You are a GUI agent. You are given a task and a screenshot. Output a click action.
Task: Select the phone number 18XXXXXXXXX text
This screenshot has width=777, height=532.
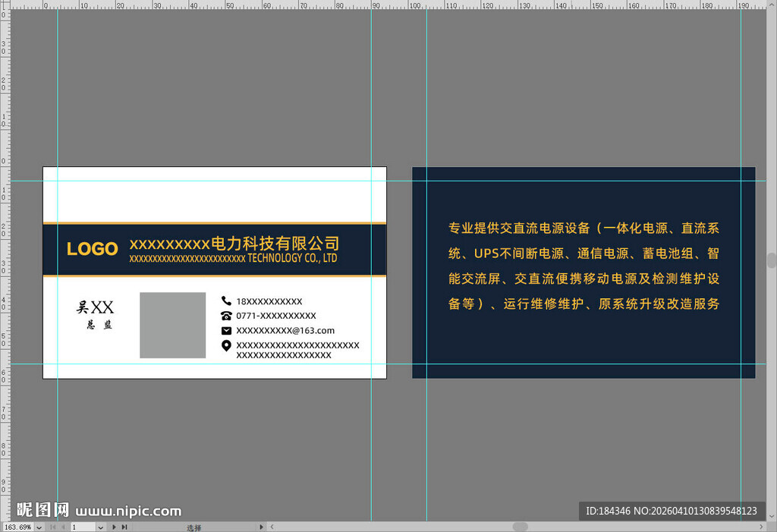click(x=269, y=301)
